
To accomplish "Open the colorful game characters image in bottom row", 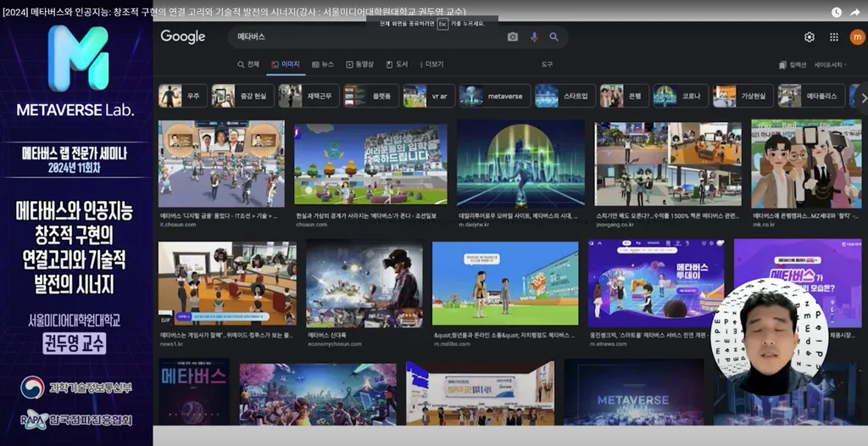I will click(x=318, y=394).
